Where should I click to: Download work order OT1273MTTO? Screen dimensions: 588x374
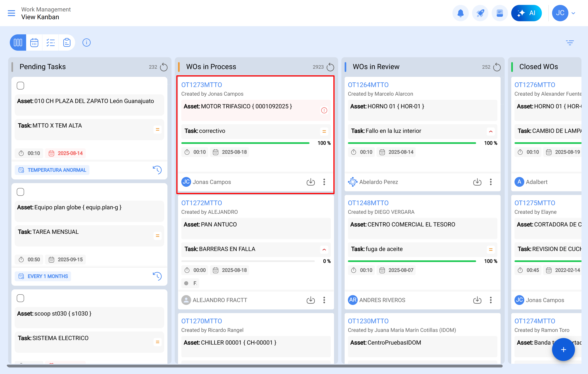310,182
